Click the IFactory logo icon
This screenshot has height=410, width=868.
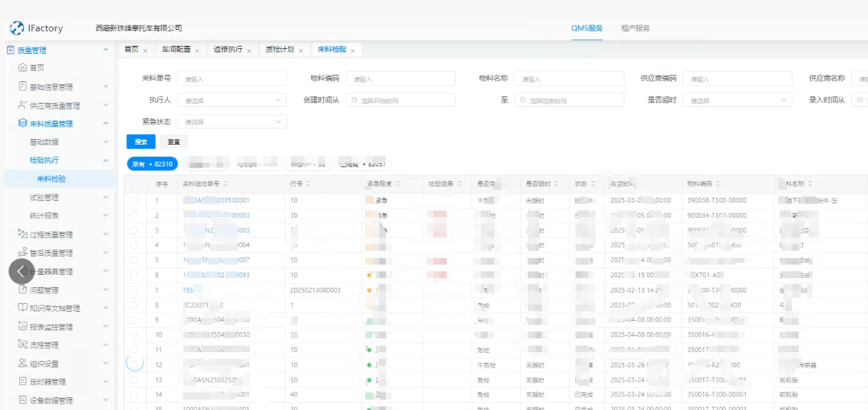point(16,28)
